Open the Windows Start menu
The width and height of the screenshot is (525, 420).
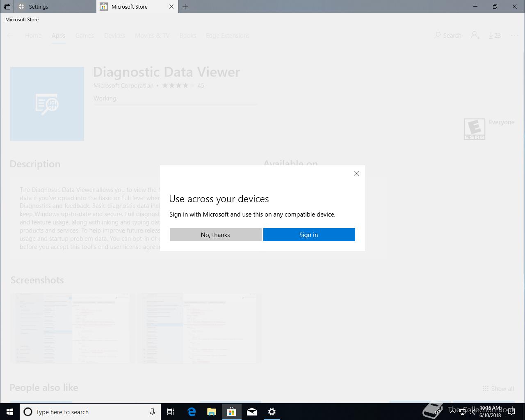tap(10, 412)
